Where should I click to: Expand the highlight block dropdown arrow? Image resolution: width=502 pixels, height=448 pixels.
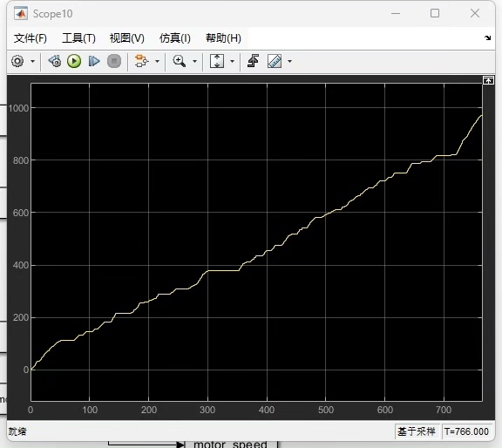point(157,61)
